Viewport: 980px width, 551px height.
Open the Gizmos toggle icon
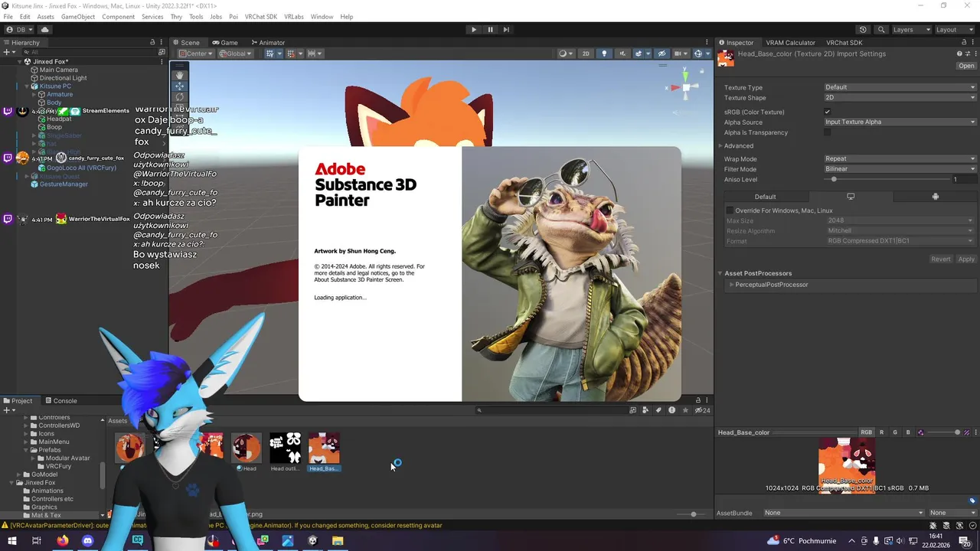[698, 54]
